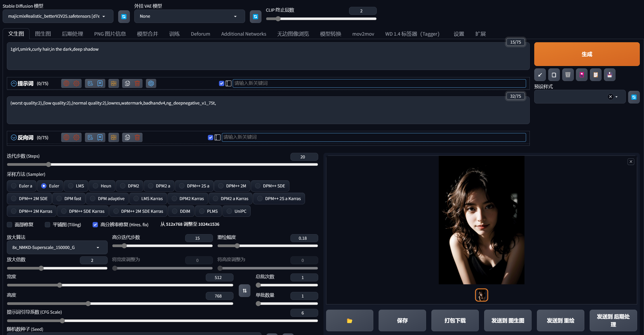Click the translate A|B icon in 提示词 toolbar
This screenshot has height=335, width=644.
[x=114, y=83]
